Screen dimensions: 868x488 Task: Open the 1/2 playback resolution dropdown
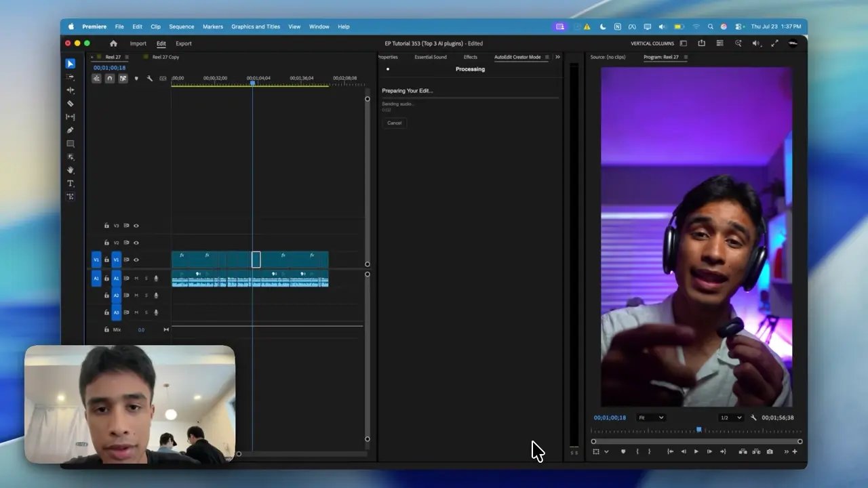coord(730,418)
